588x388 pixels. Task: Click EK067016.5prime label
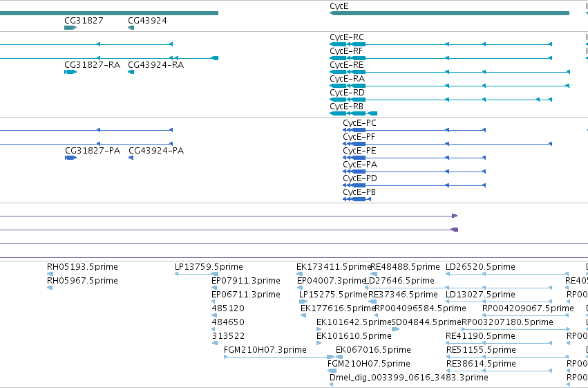coord(374,350)
